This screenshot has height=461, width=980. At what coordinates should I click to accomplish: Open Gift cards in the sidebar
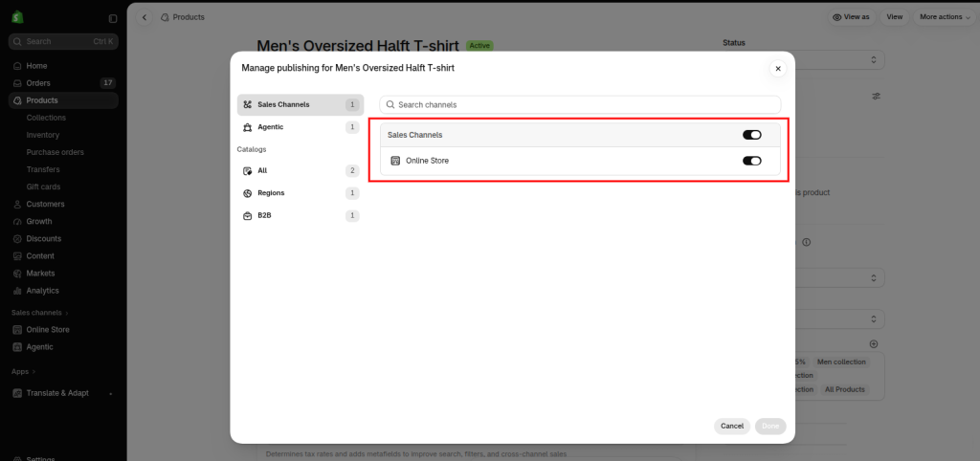click(x=43, y=187)
